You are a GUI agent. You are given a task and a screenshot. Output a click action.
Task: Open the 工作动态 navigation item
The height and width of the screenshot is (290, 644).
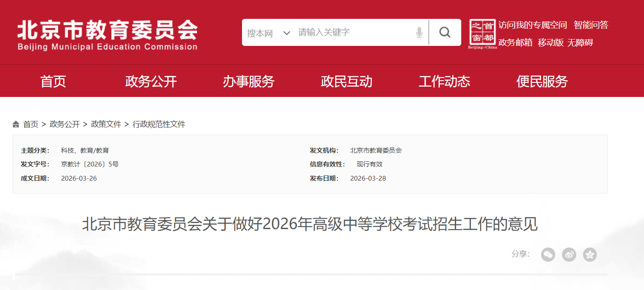444,81
